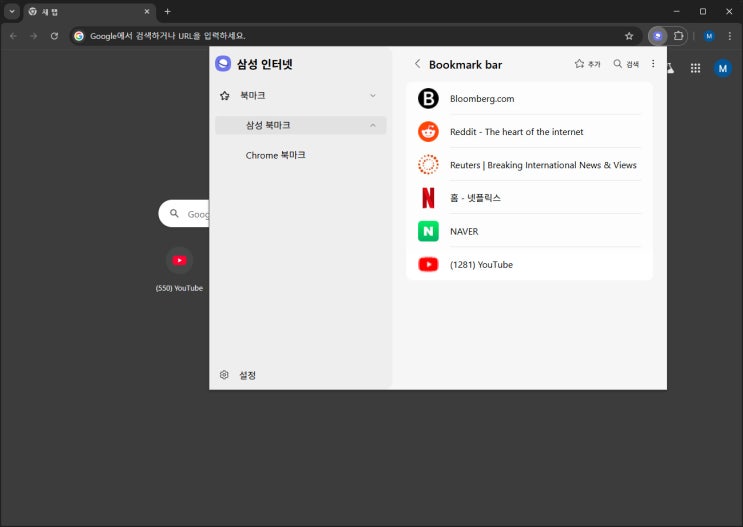Close the current browser tab
Screen dimensions: 743x527
tap(147, 11)
